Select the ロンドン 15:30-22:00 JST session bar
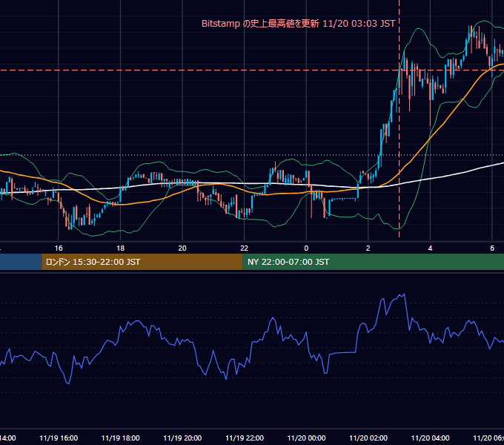This screenshot has height=445, width=504. 142,262
